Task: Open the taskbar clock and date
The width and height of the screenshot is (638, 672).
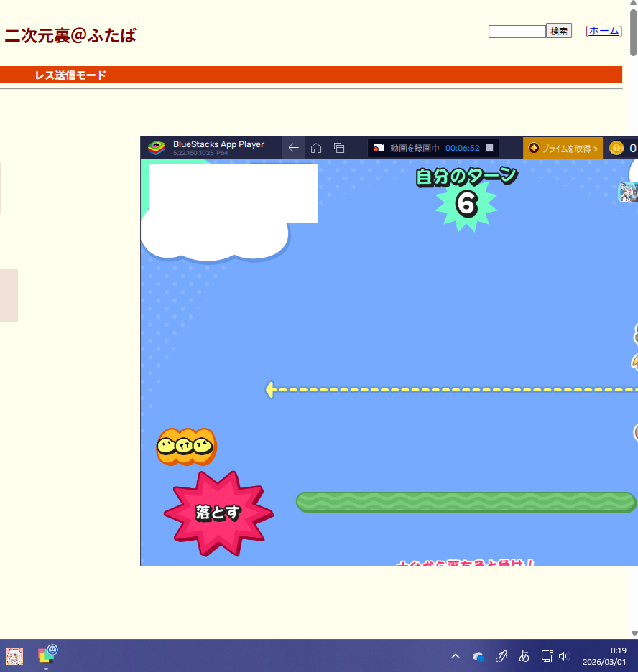Action: (604, 656)
